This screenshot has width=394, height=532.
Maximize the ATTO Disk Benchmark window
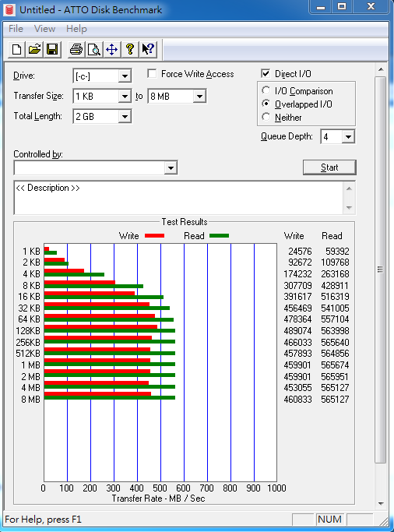coord(342,7)
